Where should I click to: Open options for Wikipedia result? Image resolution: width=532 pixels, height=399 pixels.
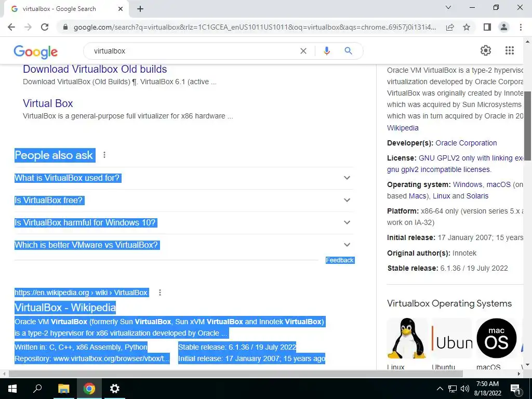click(x=160, y=292)
